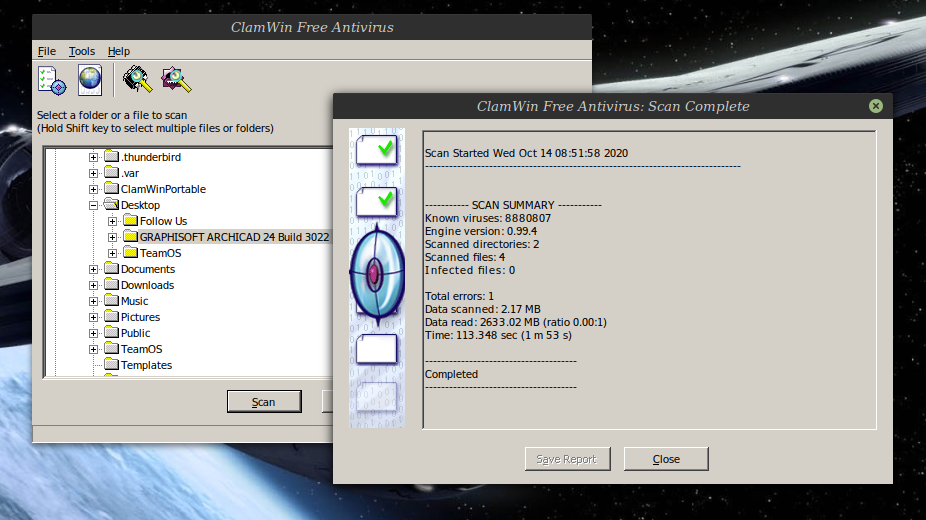The image size is (926, 520).
Task: Select the Follow Us folder
Action: coord(163,221)
